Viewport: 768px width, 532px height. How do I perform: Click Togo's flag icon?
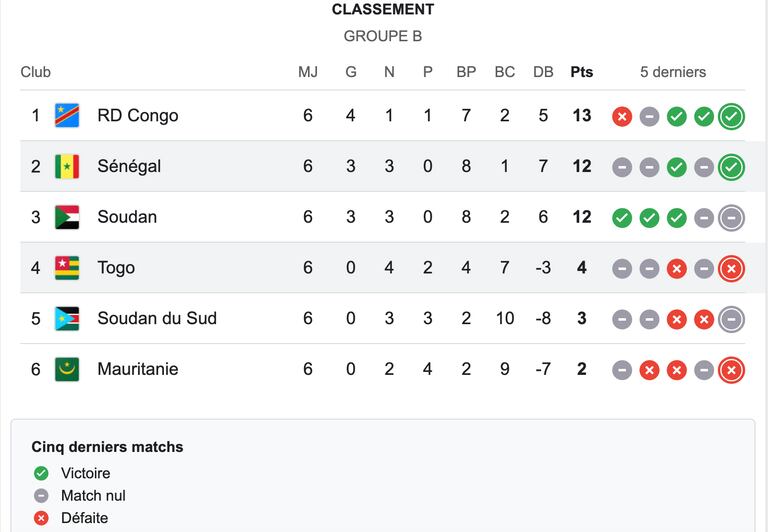point(67,268)
